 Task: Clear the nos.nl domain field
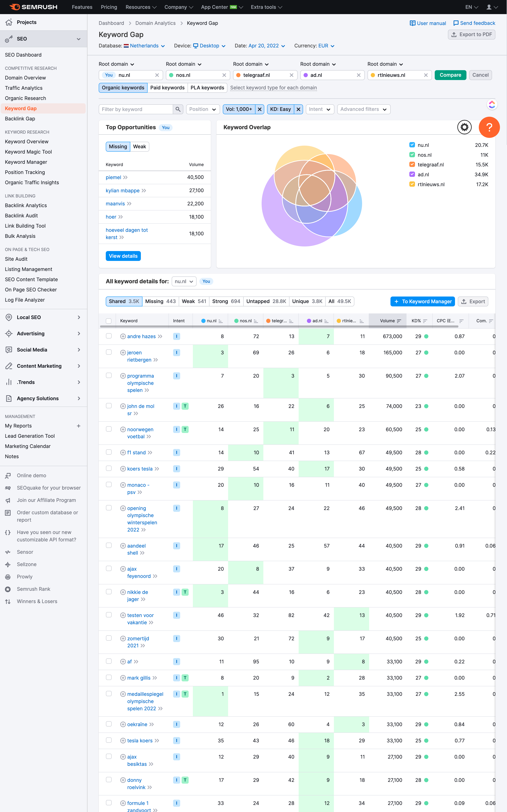[x=224, y=75]
